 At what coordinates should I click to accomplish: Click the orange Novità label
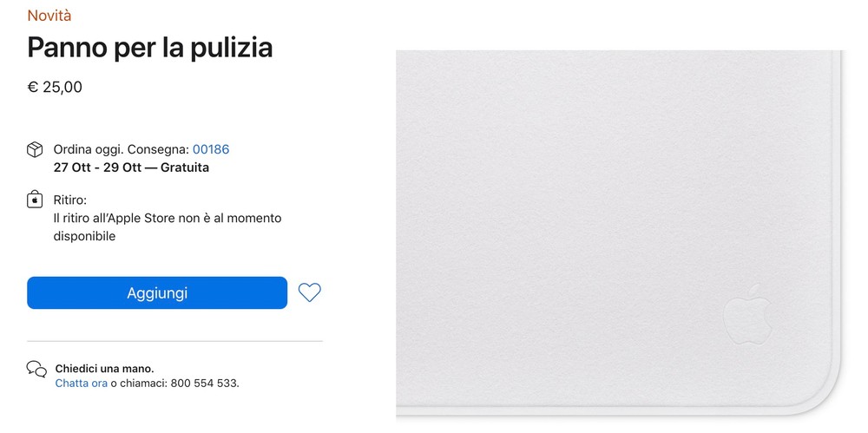tap(49, 16)
